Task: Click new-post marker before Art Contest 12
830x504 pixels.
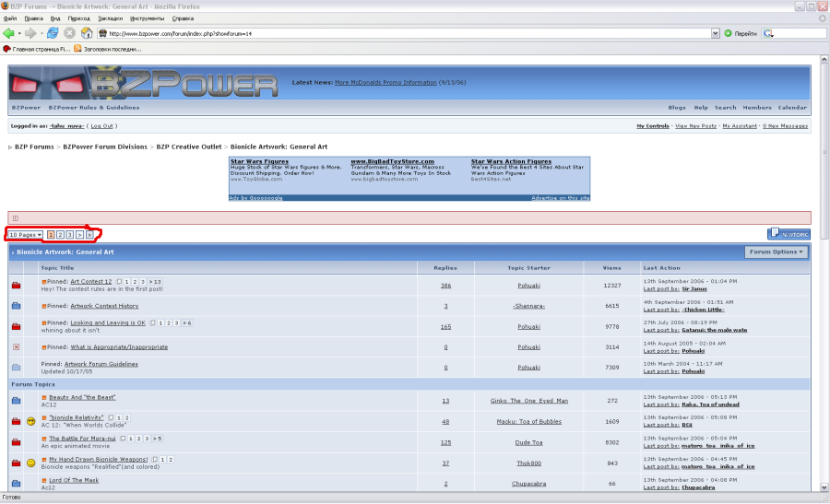Action: [x=44, y=282]
